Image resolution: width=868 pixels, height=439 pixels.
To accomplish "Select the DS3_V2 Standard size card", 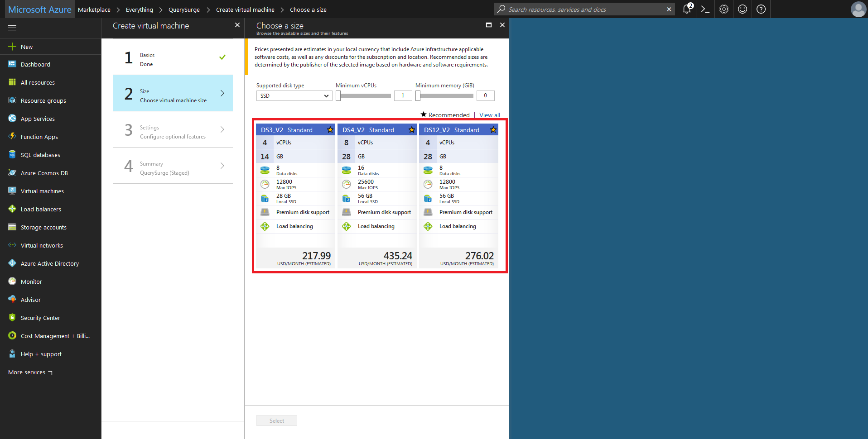I will click(x=295, y=196).
